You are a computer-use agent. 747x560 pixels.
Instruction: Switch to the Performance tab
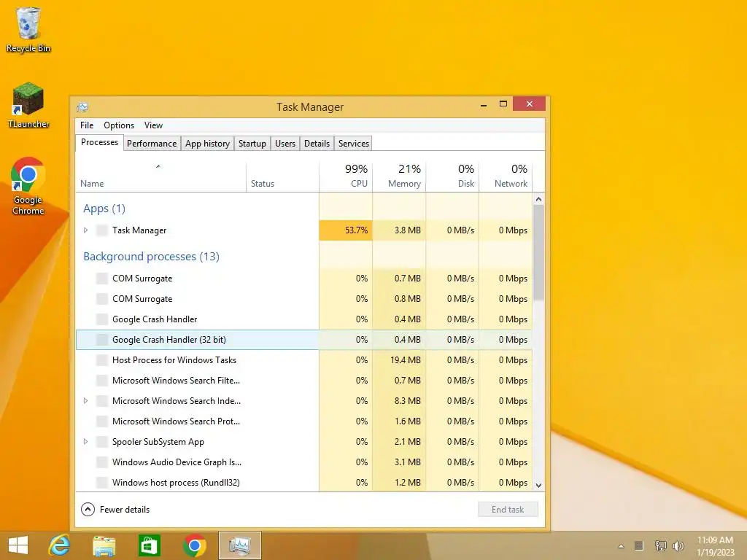point(152,144)
